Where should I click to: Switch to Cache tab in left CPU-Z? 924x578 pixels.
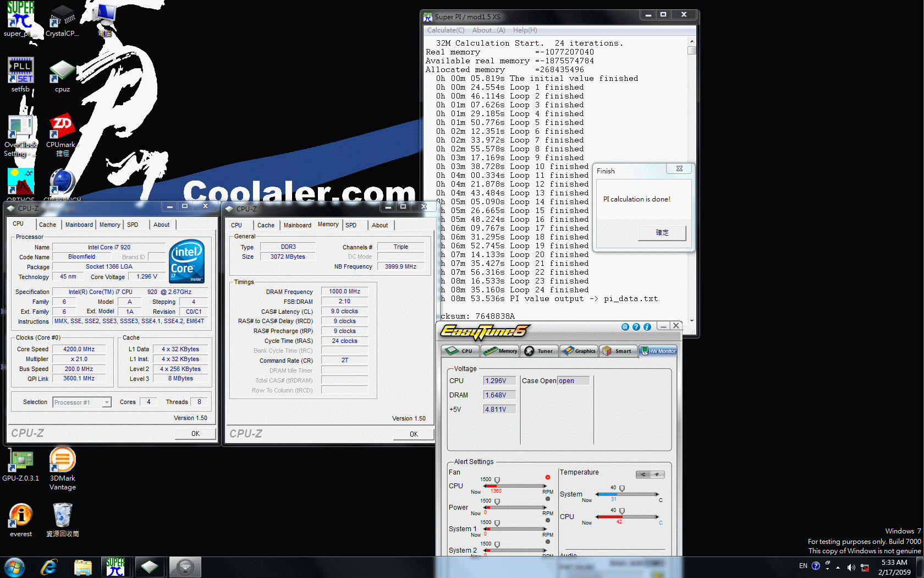pyautogui.click(x=47, y=225)
